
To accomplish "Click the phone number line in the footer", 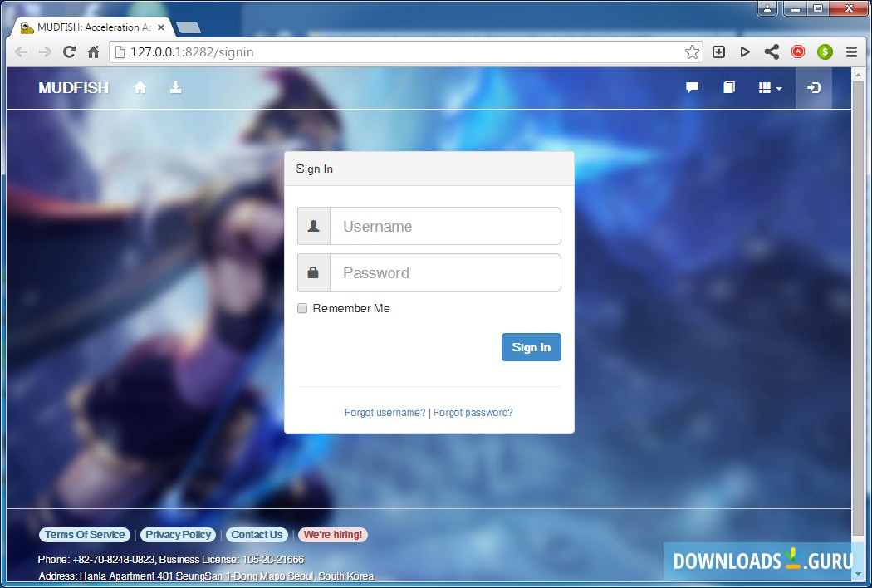I will [x=171, y=559].
